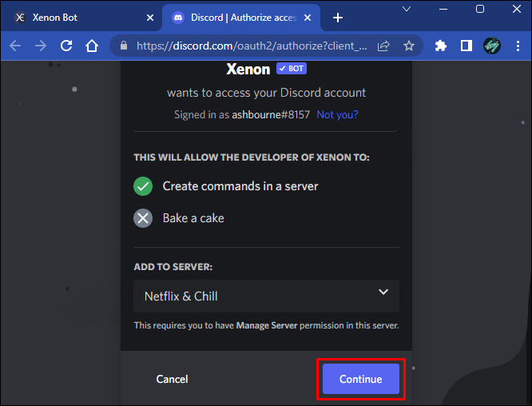Open a new browser tab

point(338,18)
